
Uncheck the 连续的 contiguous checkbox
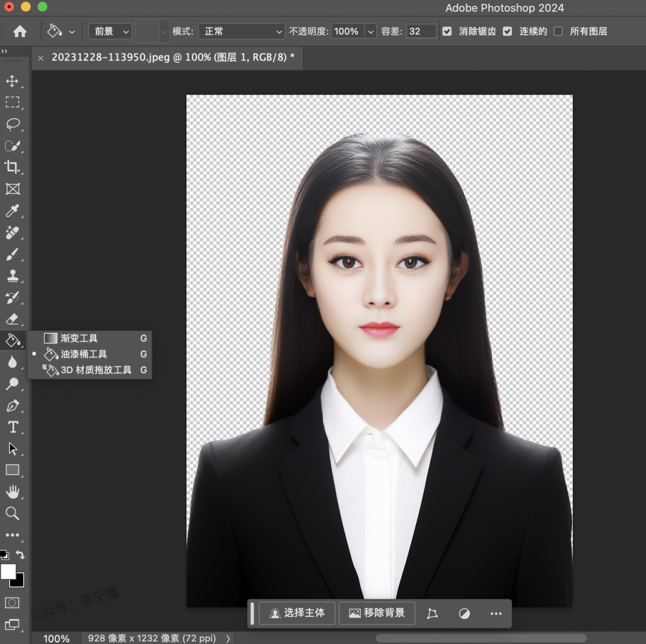507,32
